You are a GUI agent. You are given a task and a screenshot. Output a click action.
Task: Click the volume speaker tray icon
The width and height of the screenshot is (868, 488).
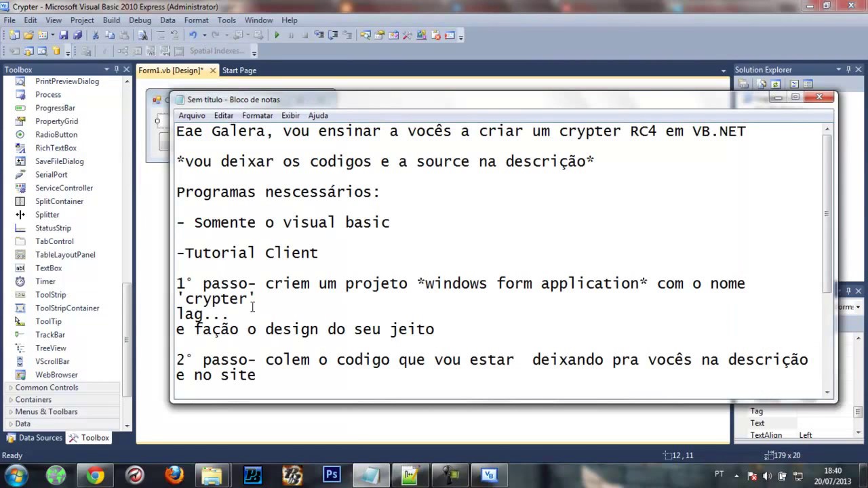pos(768,476)
